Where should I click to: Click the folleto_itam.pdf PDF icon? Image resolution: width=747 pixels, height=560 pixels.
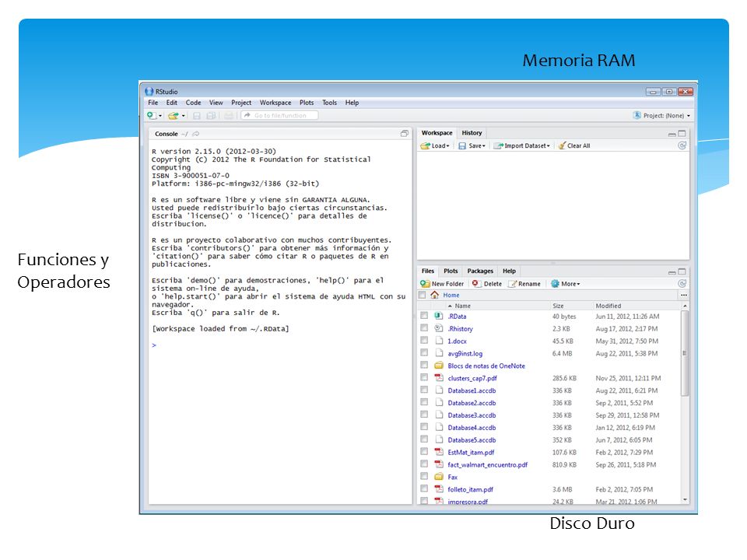coord(439,489)
